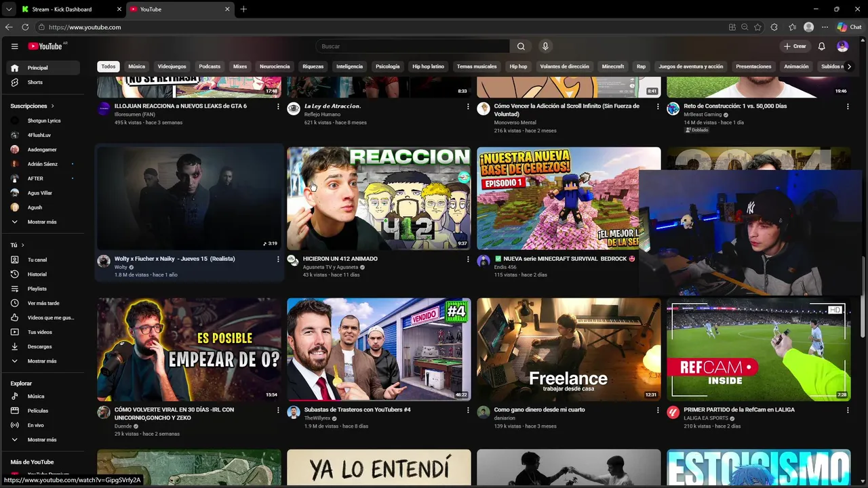Select the Podcasts filter chip
This screenshot has width=868, height=488.
210,66
